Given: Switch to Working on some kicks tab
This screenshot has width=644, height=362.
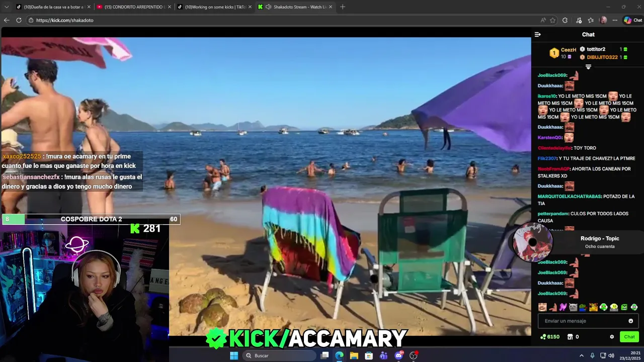Looking at the screenshot, I should (214, 7).
